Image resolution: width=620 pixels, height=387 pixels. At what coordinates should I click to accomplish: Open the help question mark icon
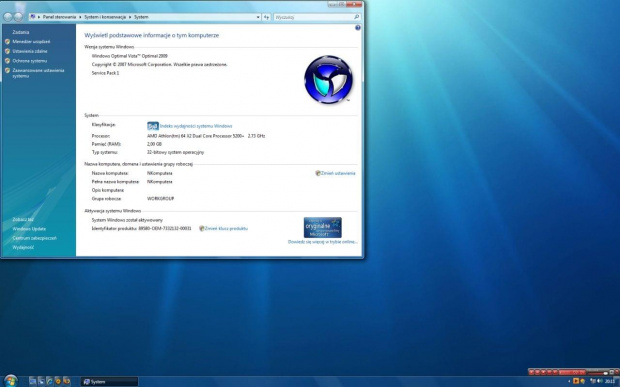click(x=358, y=28)
